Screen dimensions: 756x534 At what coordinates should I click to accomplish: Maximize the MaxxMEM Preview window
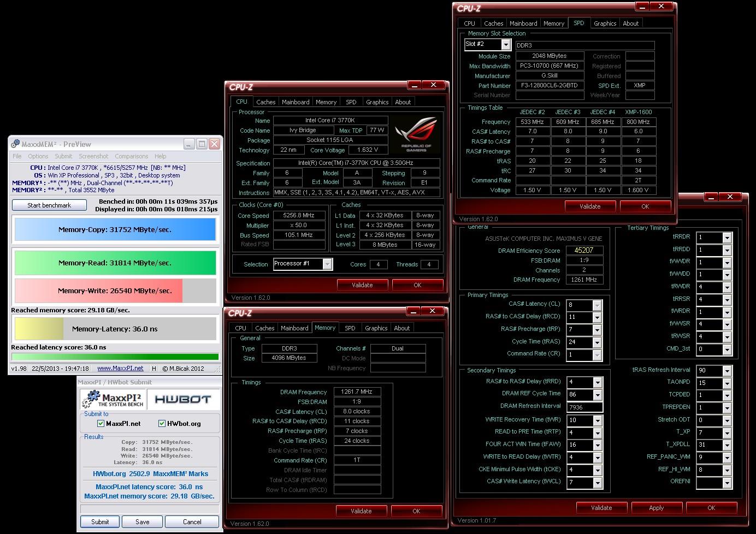tap(202, 144)
